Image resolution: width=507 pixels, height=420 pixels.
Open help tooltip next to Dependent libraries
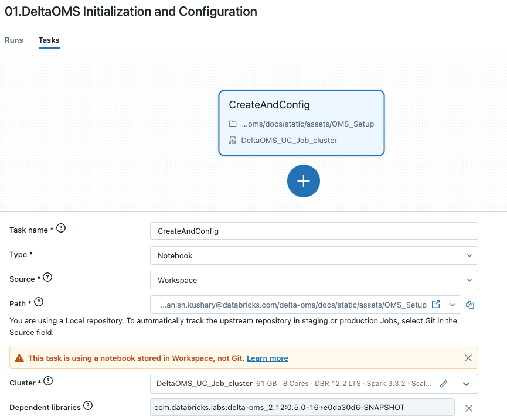[x=87, y=405]
